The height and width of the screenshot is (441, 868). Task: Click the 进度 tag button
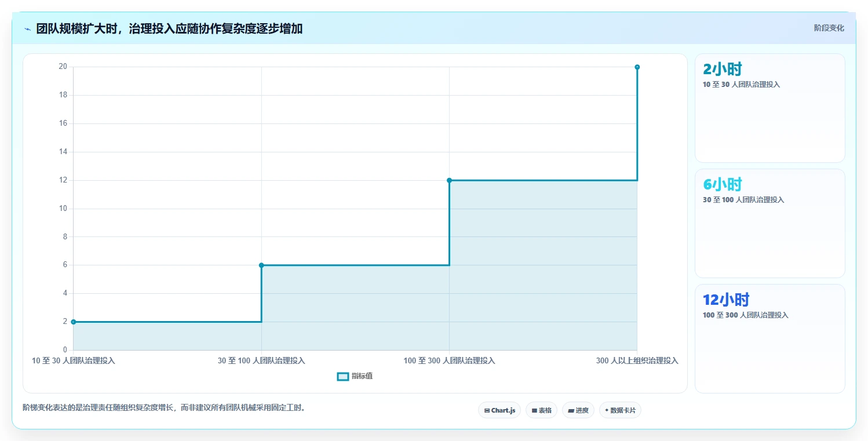tap(578, 410)
